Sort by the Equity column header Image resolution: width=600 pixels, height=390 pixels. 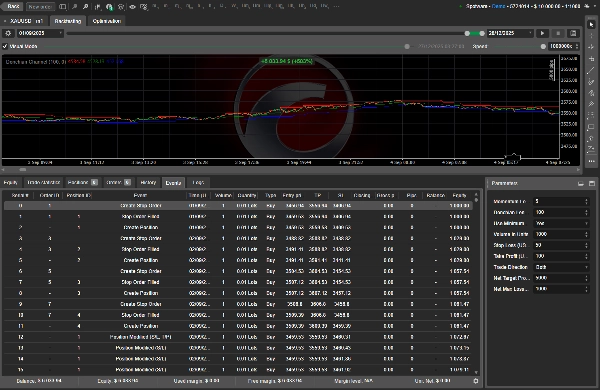point(459,195)
